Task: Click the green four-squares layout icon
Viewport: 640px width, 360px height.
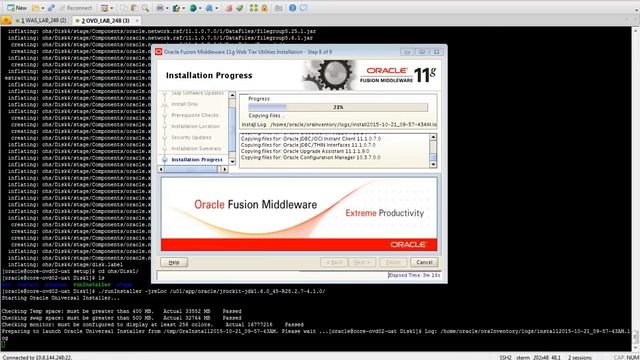Action: 253,8
